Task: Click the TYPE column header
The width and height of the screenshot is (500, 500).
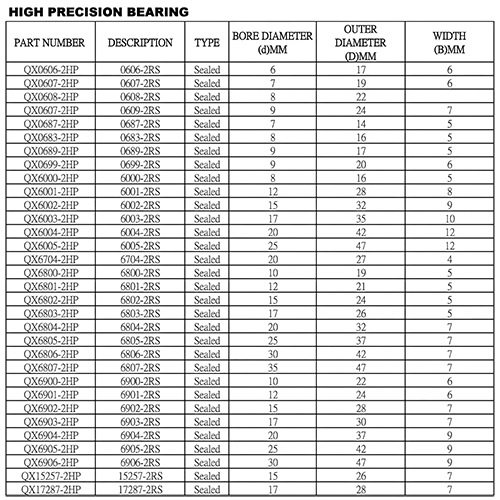Action: 207,42
